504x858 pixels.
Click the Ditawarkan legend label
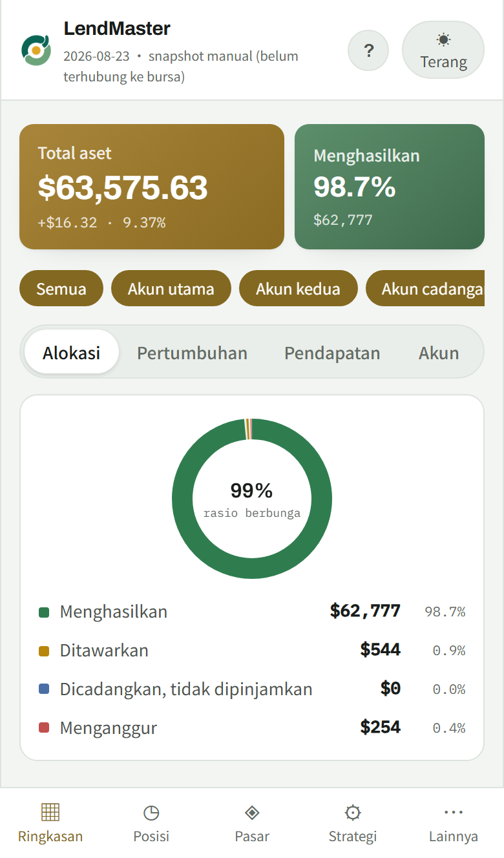[x=104, y=650]
